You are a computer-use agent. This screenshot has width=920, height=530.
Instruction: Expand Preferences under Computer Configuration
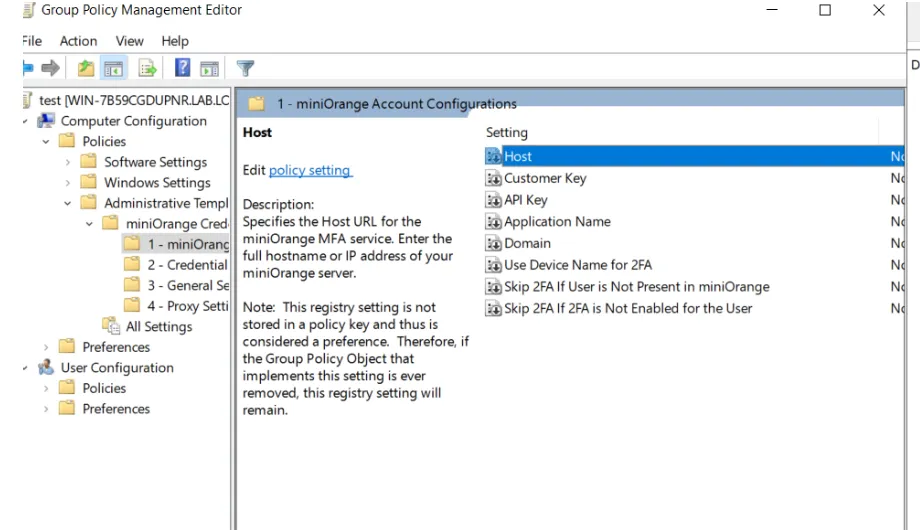(x=46, y=347)
